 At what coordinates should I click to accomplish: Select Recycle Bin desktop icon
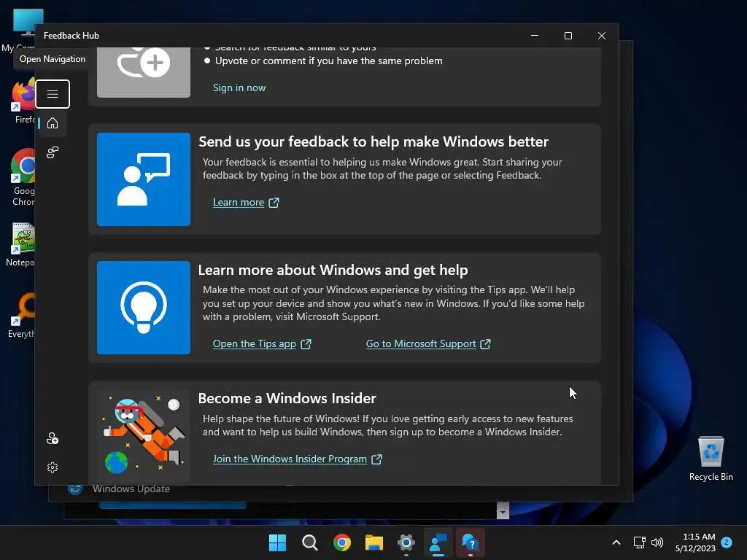click(x=711, y=459)
